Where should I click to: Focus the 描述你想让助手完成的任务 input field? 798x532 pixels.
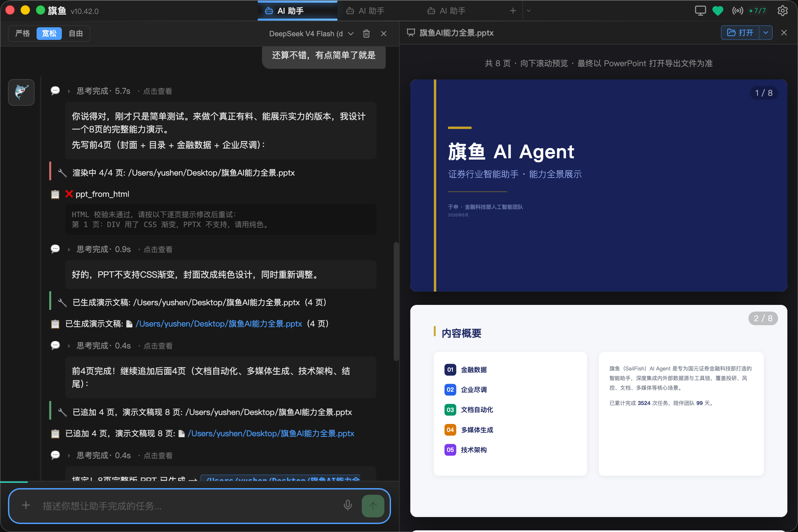[x=188, y=506]
